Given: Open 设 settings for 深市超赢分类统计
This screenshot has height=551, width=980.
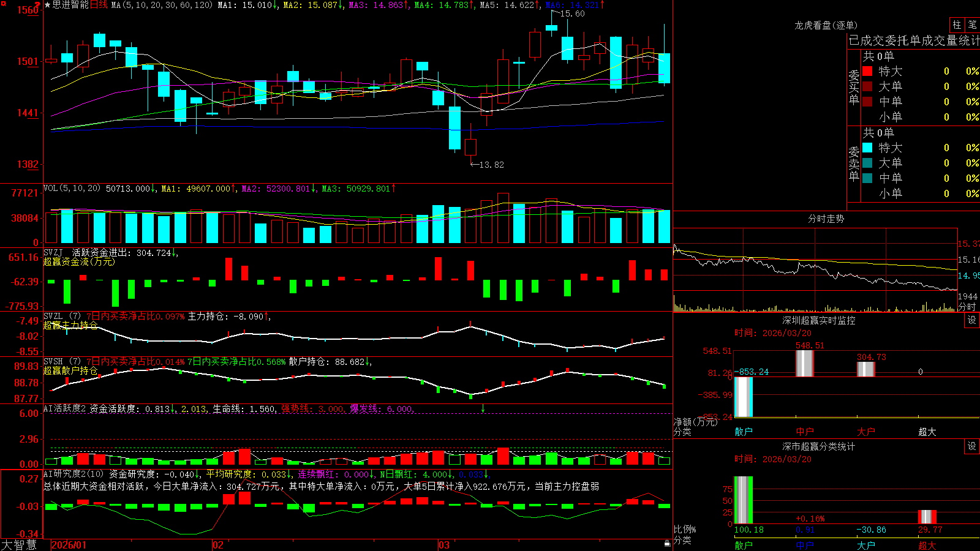Looking at the screenshot, I should 972,446.
